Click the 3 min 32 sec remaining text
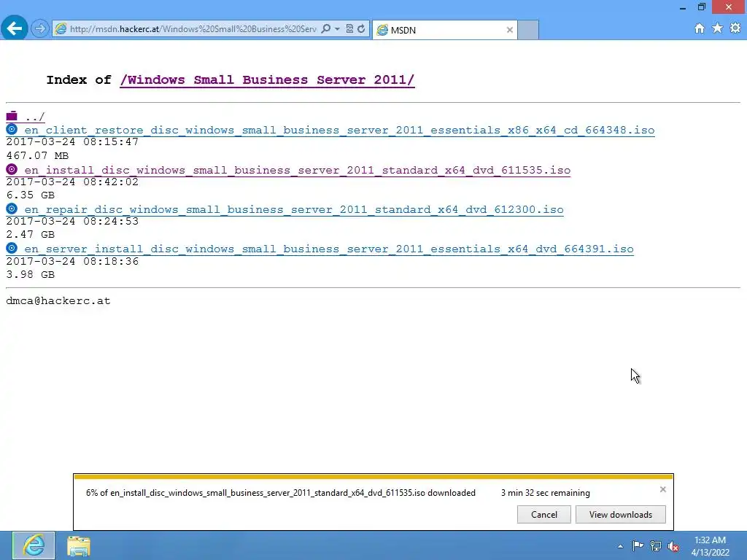The width and height of the screenshot is (747, 560). coord(546,493)
